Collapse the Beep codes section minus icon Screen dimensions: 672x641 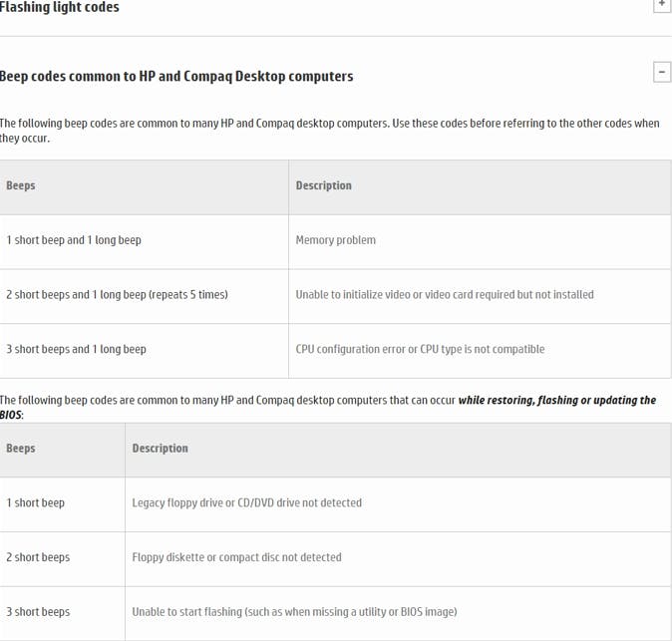(661, 72)
